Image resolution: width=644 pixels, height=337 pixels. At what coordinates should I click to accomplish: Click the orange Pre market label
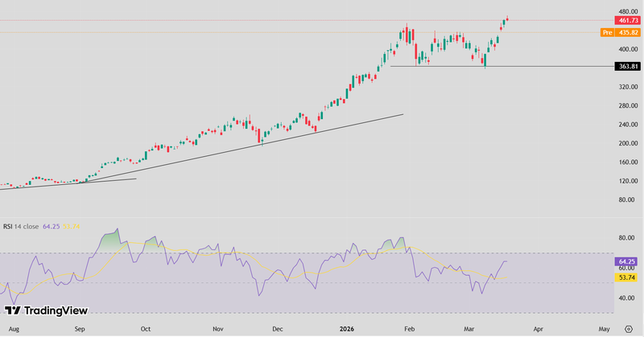tap(608, 32)
